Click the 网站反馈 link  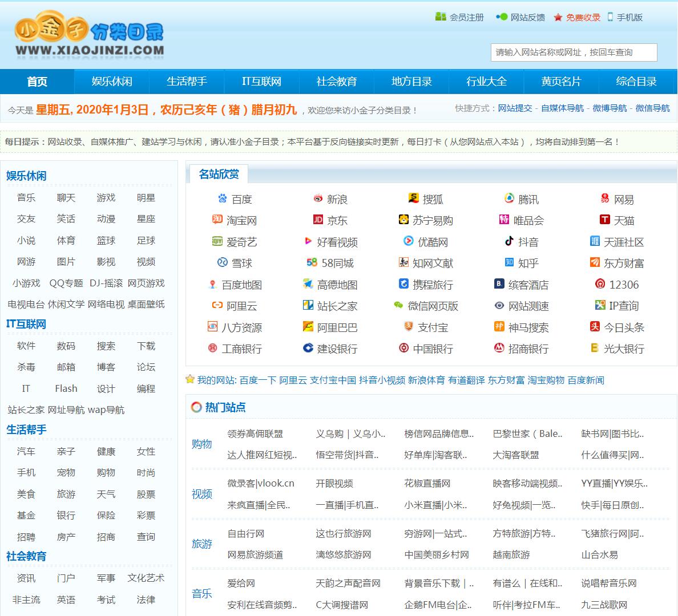click(527, 17)
